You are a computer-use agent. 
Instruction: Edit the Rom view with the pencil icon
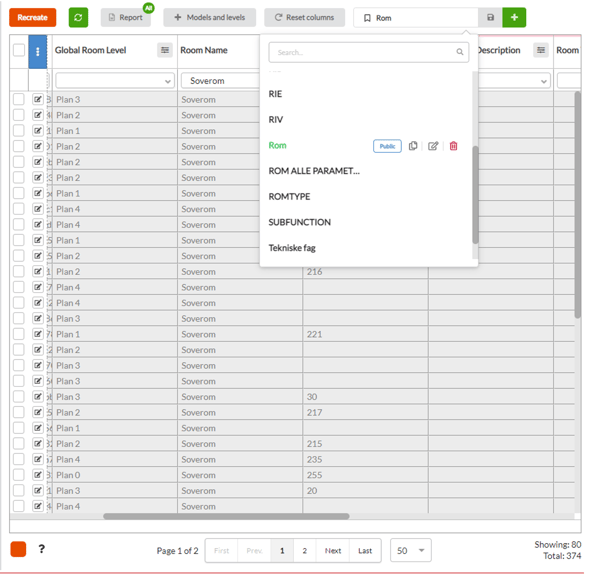(x=433, y=146)
